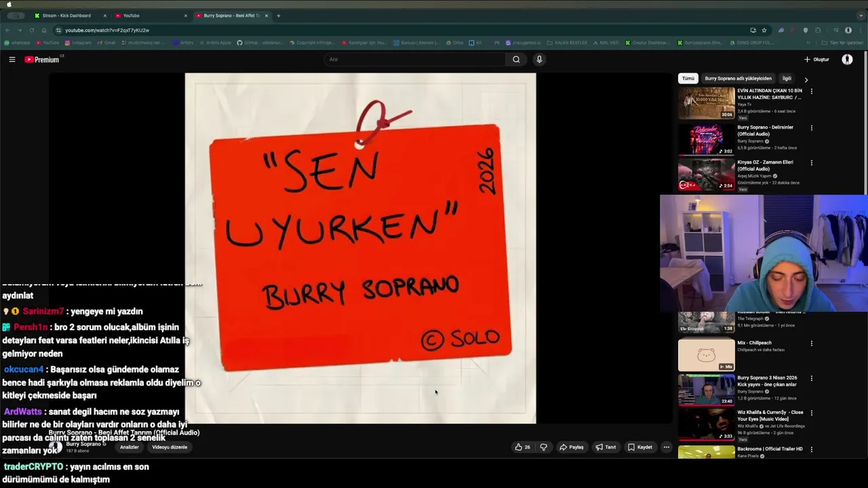Switch to Stream - Kick Dashboard tab

(71, 16)
